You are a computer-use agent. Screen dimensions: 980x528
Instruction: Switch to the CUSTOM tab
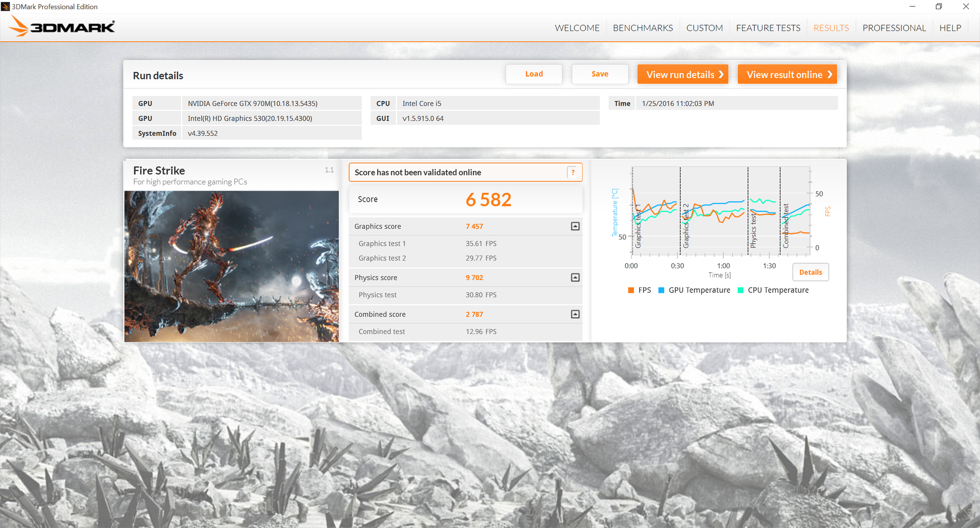[x=704, y=28]
